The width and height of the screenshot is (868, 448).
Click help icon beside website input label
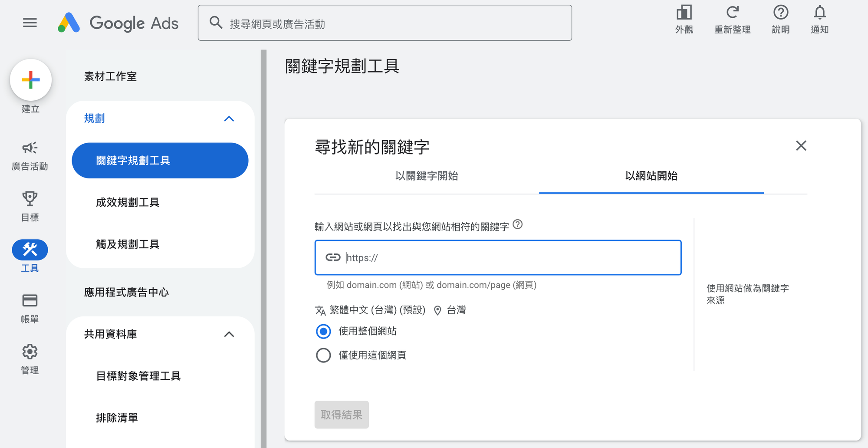(x=517, y=224)
